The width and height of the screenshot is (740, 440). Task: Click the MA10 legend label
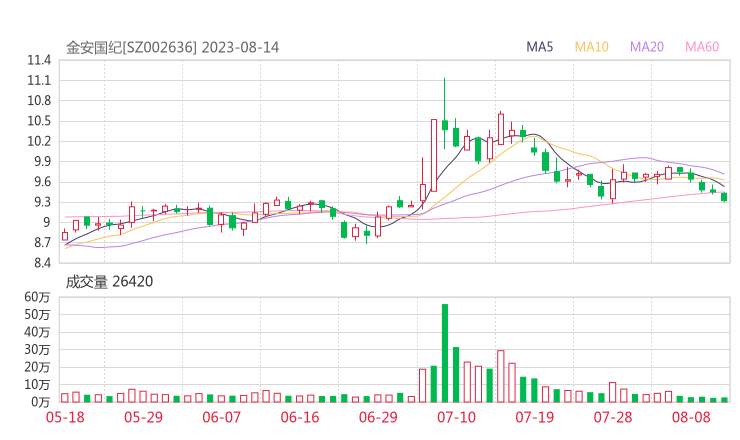click(591, 47)
